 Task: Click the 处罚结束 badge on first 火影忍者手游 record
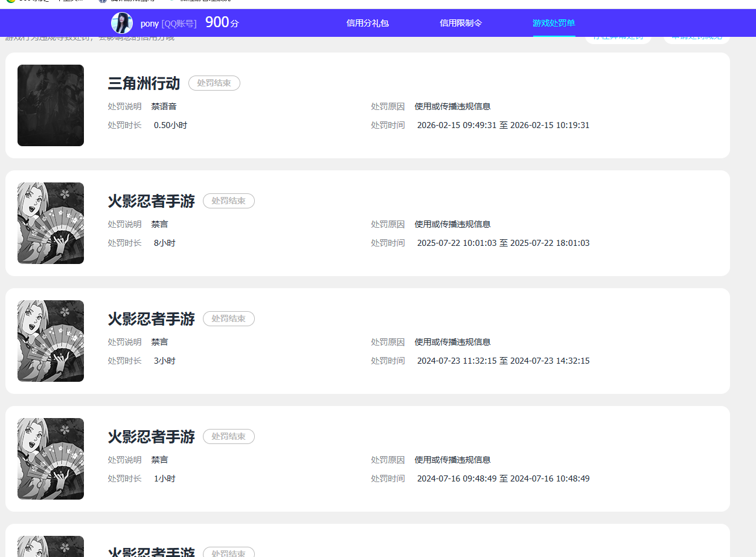(228, 201)
